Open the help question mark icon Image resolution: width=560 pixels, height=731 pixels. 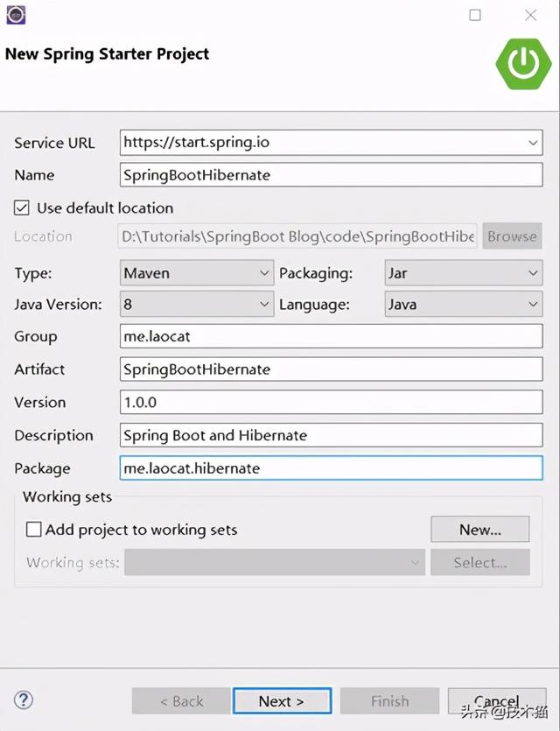pyautogui.click(x=24, y=699)
